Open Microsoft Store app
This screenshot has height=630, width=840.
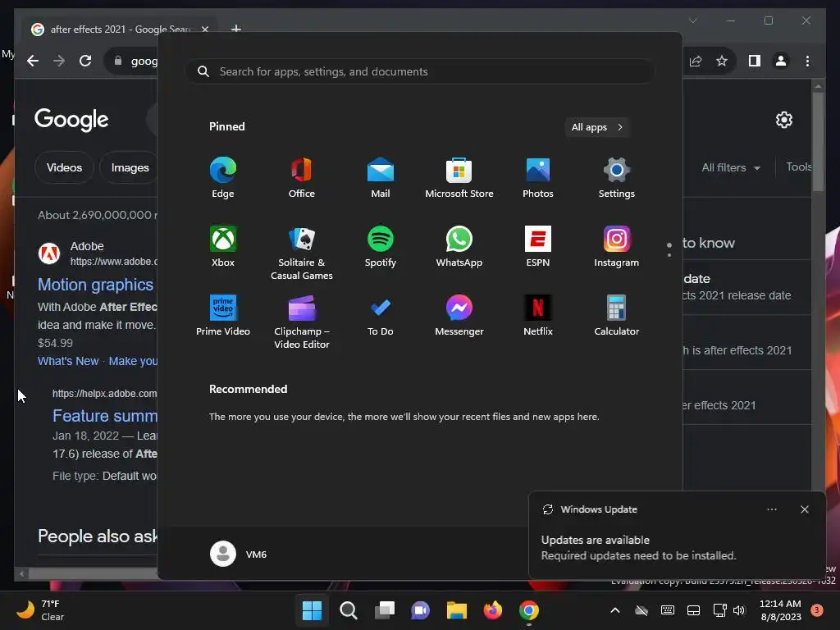[459, 178]
